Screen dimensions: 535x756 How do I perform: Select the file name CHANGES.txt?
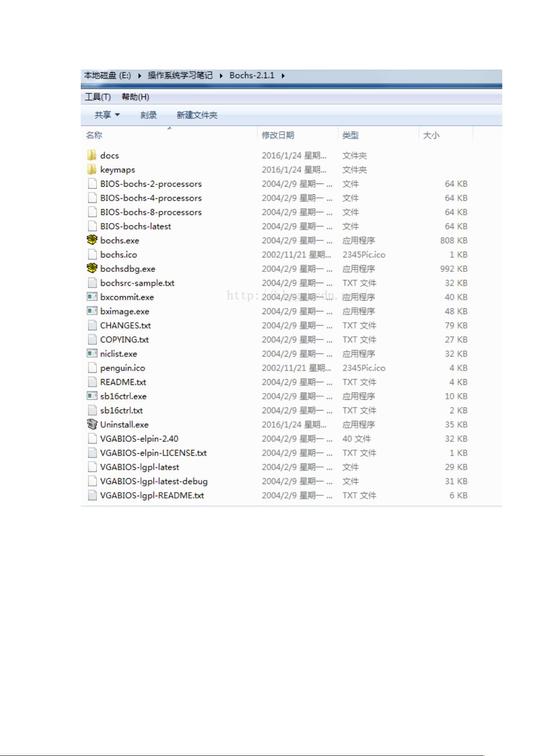pos(126,325)
